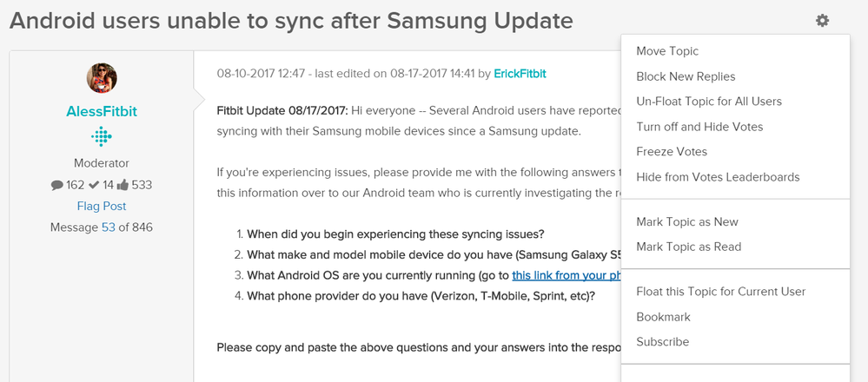The image size is (868, 382).
Task: Open the topic options gear menu
Action: (x=822, y=21)
